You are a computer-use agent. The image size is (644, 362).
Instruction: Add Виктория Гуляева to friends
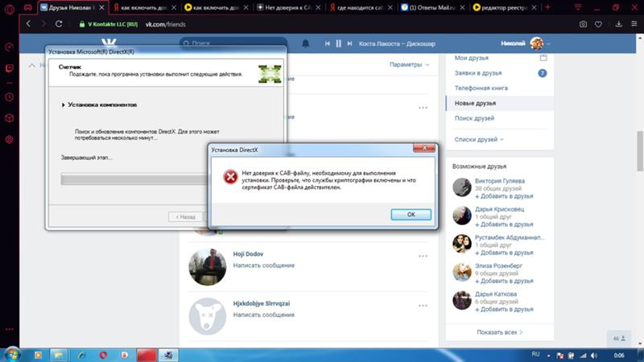tap(504, 196)
